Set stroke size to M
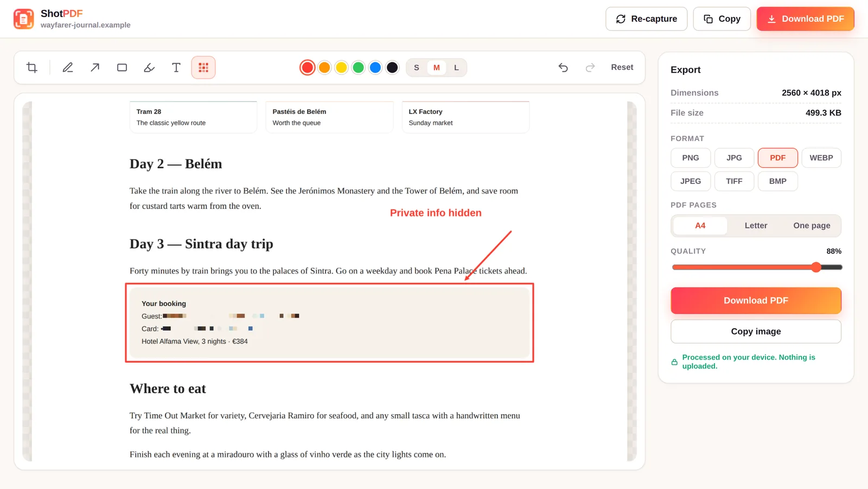The width and height of the screenshot is (868, 489). (x=437, y=67)
